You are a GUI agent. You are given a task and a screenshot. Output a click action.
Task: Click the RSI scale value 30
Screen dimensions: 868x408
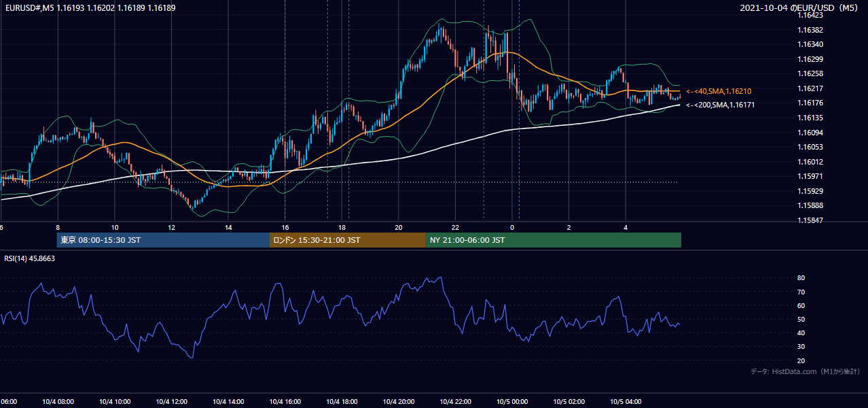pyautogui.click(x=801, y=347)
